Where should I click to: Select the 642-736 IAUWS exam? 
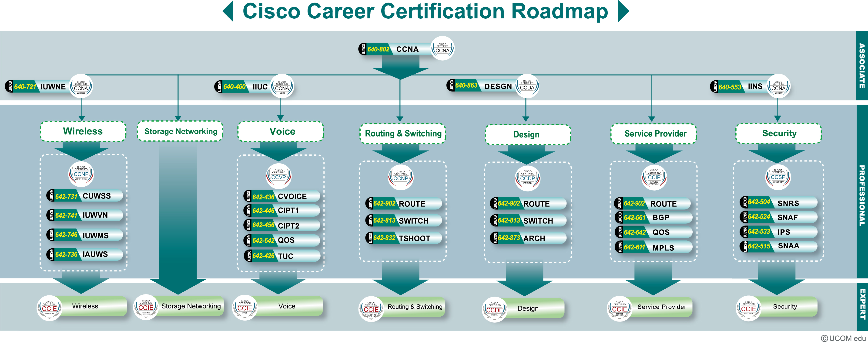tap(85, 254)
